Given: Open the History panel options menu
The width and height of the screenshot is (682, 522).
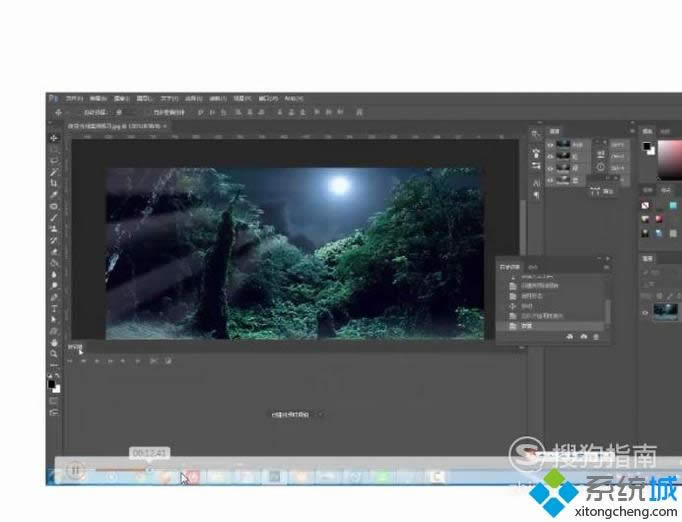Looking at the screenshot, I should click(x=607, y=267).
